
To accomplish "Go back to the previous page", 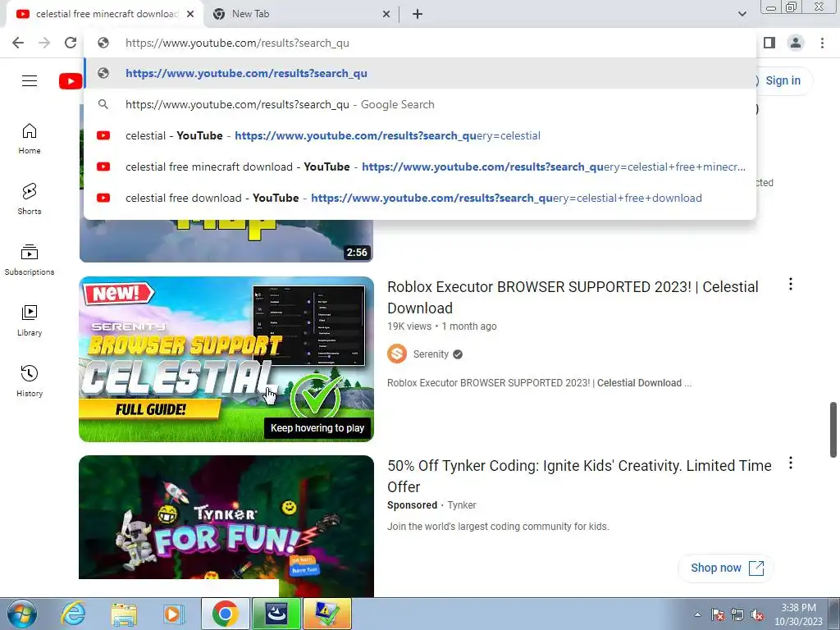I will tap(18, 43).
